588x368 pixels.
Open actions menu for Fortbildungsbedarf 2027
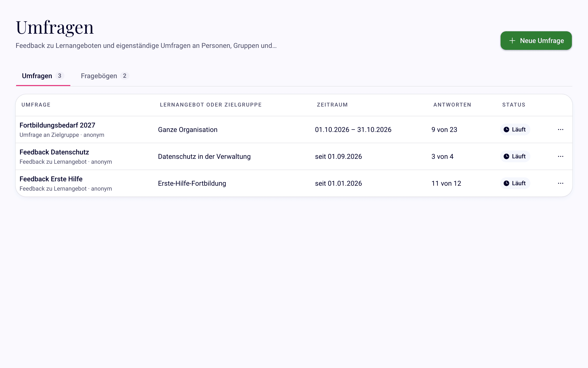pyautogui.click(x=560, y=130)
